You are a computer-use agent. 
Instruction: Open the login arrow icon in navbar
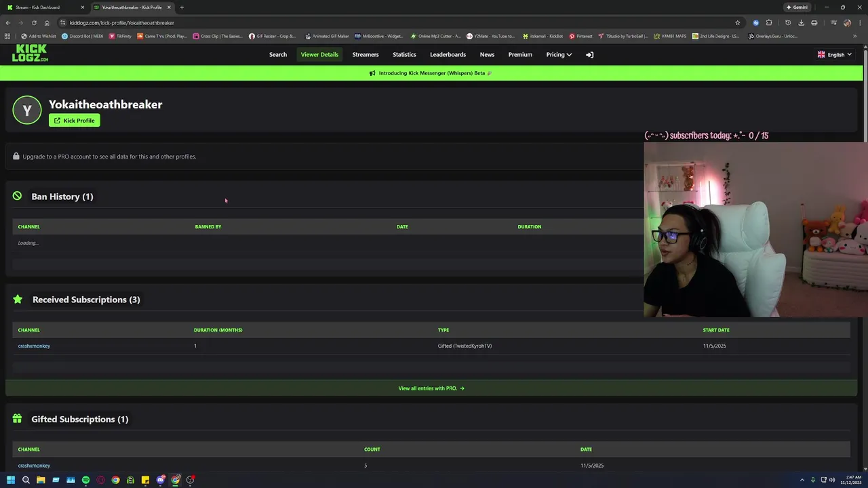(589, 55)
